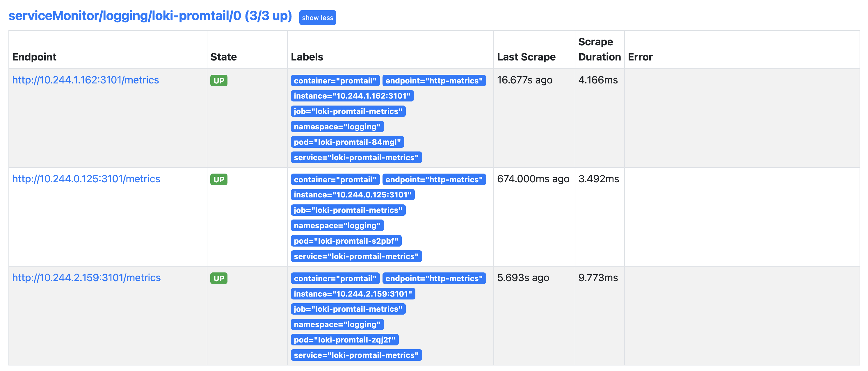Click UP state badge for 10.244.0.125 row

219,179
